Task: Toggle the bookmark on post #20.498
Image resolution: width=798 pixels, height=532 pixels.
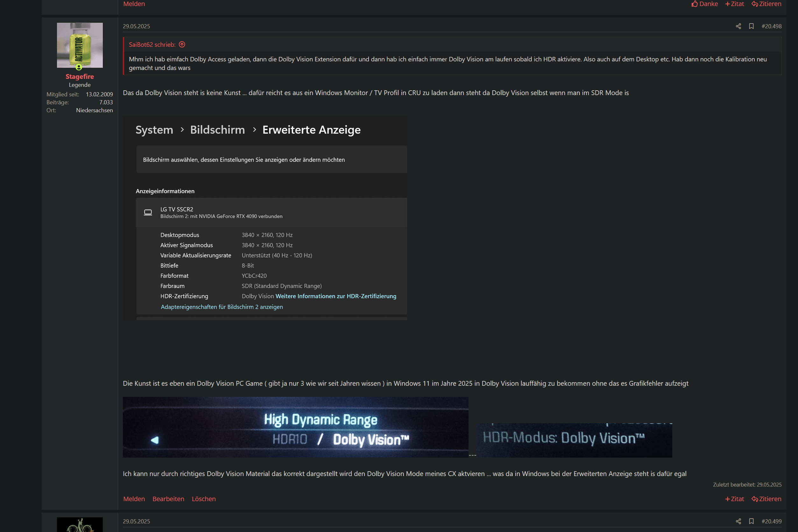Action: pos(752,26)
